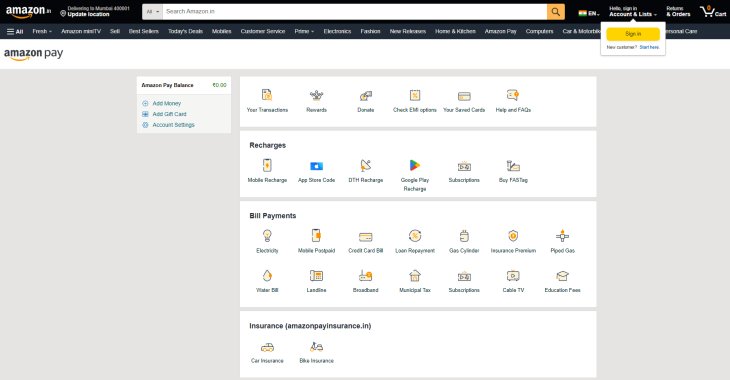Screen dimensions: 730x380
Task: Open Returns & Orders
Action: pos(678,12)
